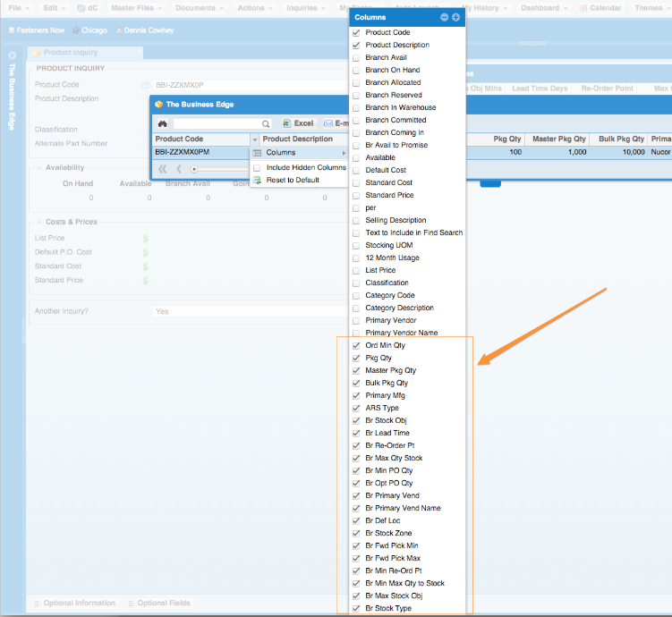Uncheck the Product Code column

356,32
